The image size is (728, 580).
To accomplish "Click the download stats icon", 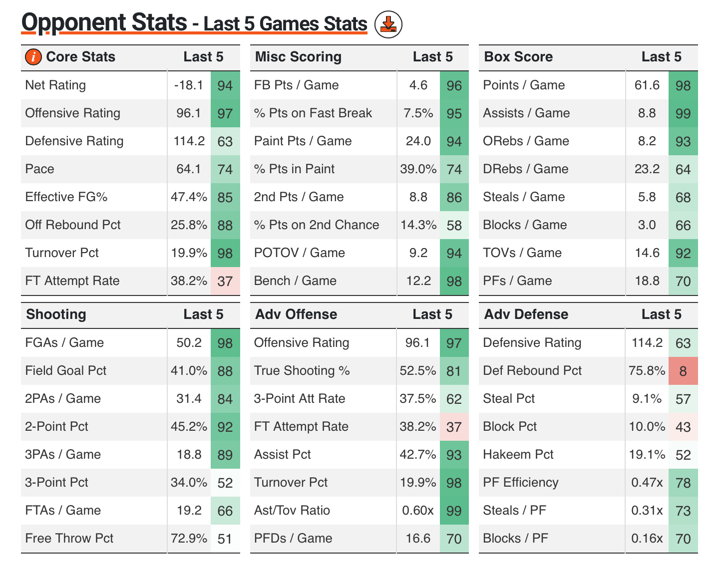I will click(x=388, y=24).
